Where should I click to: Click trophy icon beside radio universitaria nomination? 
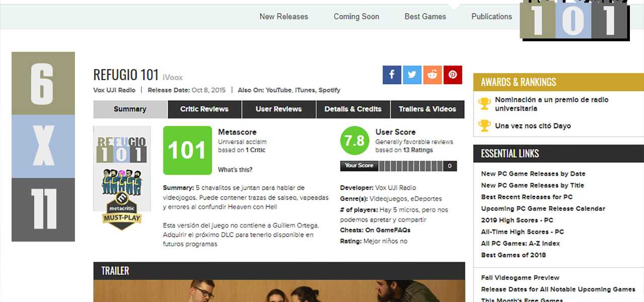[x=485, y=104]
